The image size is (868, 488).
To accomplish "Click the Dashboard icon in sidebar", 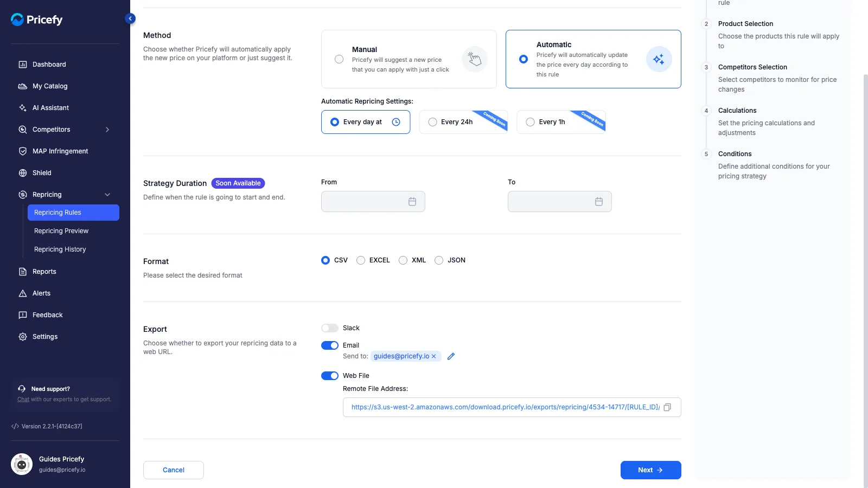I will 23,65.
